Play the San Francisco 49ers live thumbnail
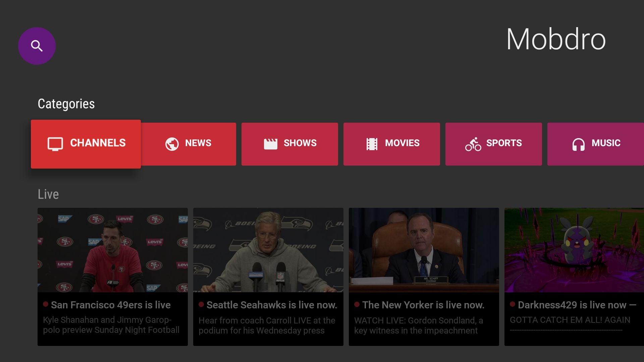The height and width of the screenshot is (362, 644). [113, 250]
